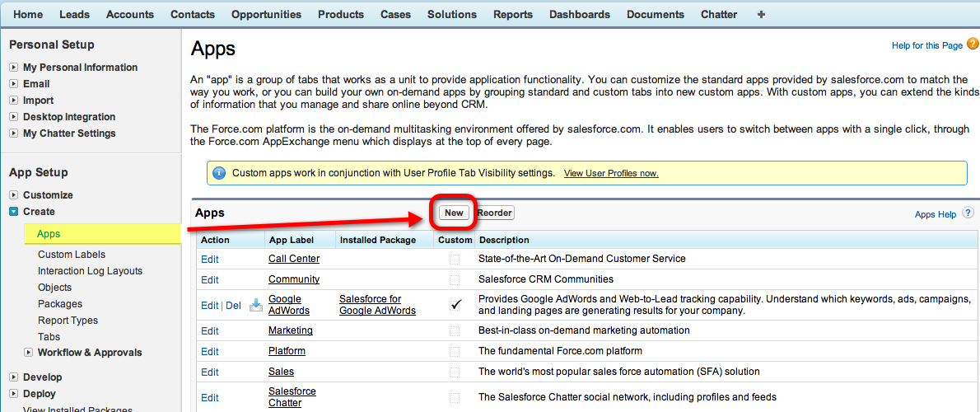This screenshot has width=980, height=412.
Task: Open the Salesforce for Google AdWords package
Action: [x=377, y=304]
